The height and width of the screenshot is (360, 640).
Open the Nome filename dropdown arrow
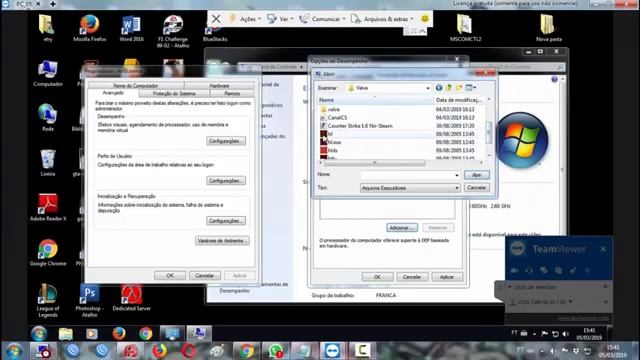coord(456,175)
